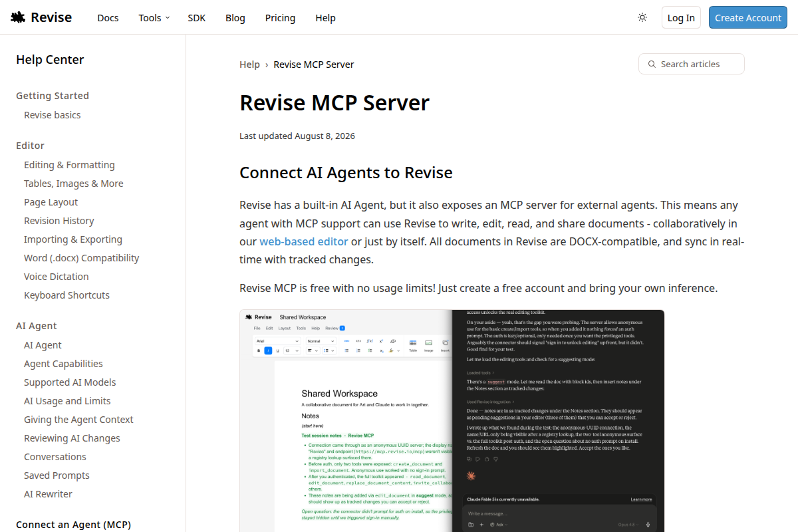
Task: Open the Giving the Agent Context article
Action: tap(78, 420)
